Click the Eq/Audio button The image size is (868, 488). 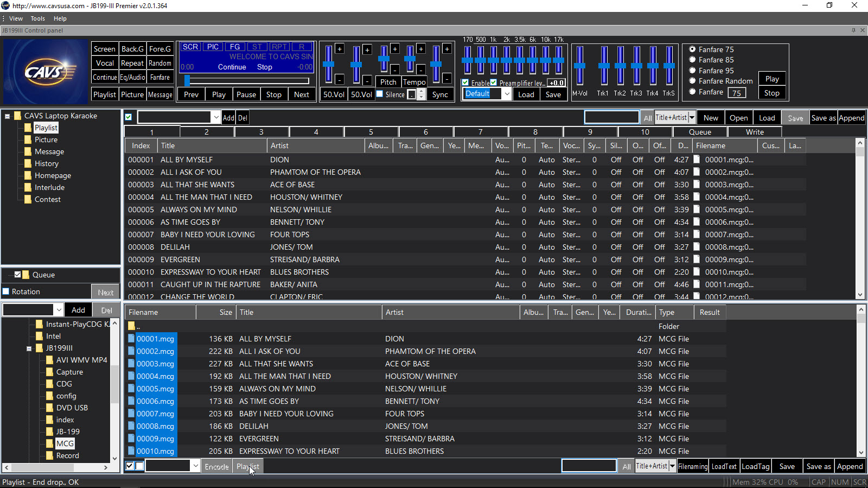click(x=132, y=78)
